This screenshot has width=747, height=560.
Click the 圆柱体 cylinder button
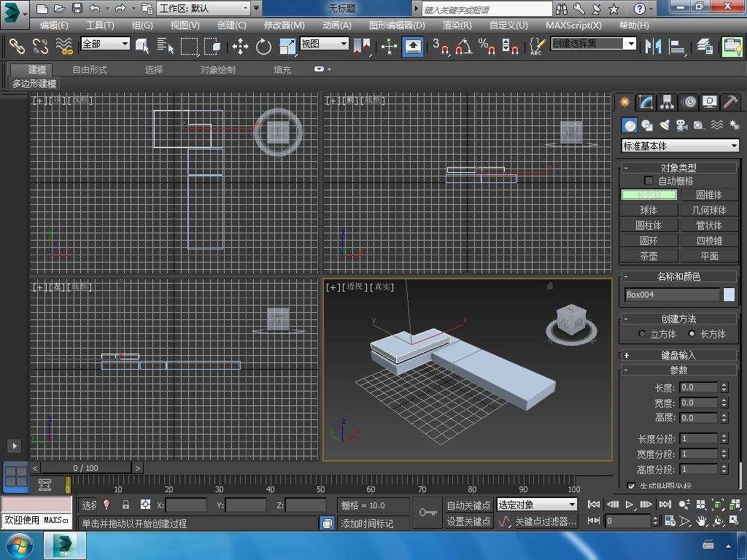pyautogui.click(x=649, y=225)
